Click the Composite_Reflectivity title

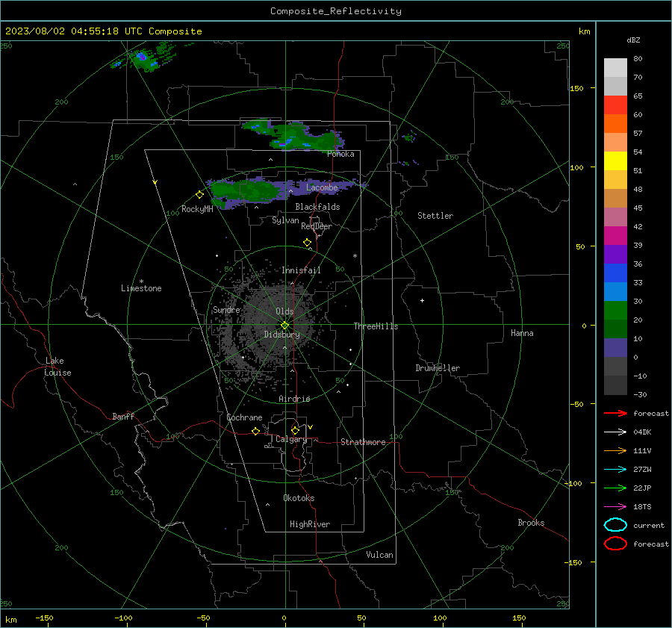pos(336,11)
